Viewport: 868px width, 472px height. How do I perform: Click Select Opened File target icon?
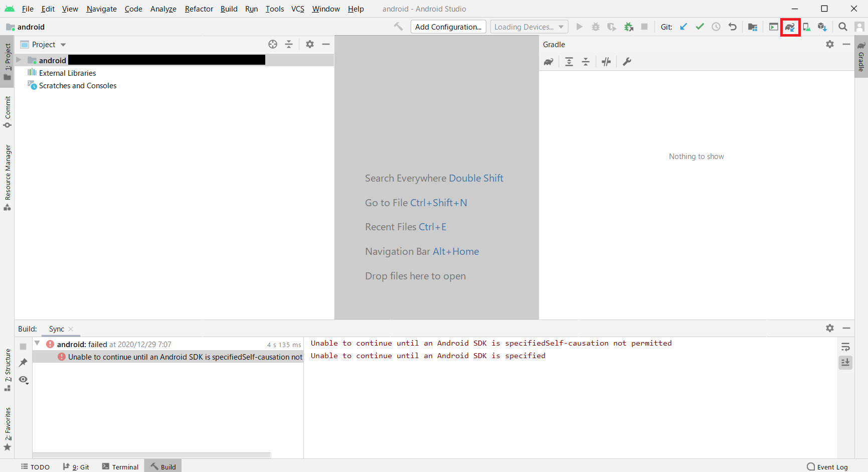coord(273,44)
